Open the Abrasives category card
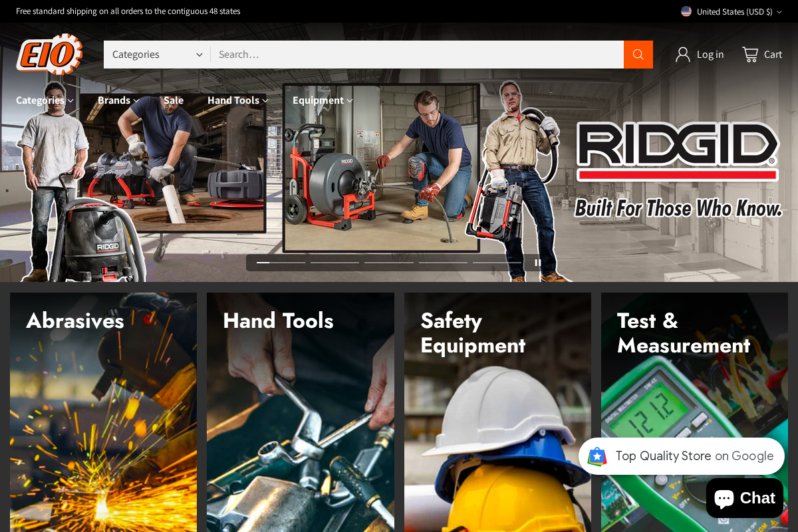798x532 pixels. click(x=103, y=412)
